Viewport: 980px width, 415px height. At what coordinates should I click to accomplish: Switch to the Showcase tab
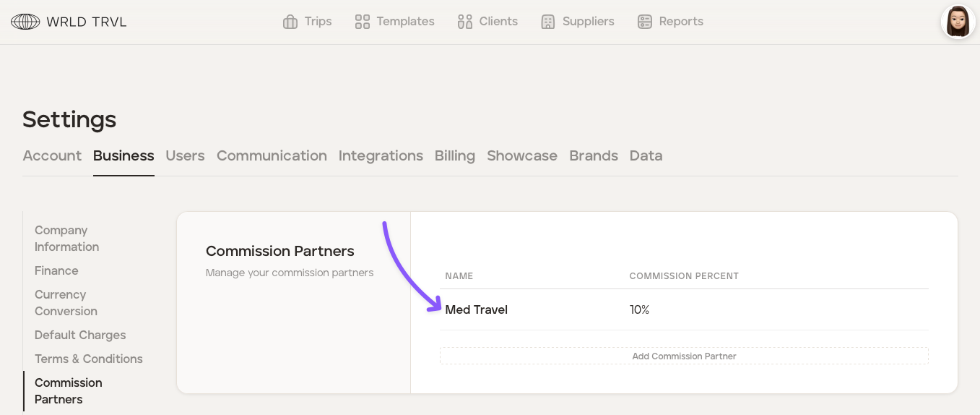(x=522, y=155)
